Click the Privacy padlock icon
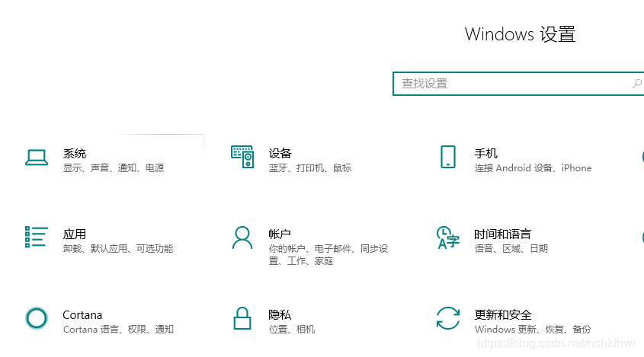Image resolution: width=644 pixels, height=357 pixels. [242, 318]
